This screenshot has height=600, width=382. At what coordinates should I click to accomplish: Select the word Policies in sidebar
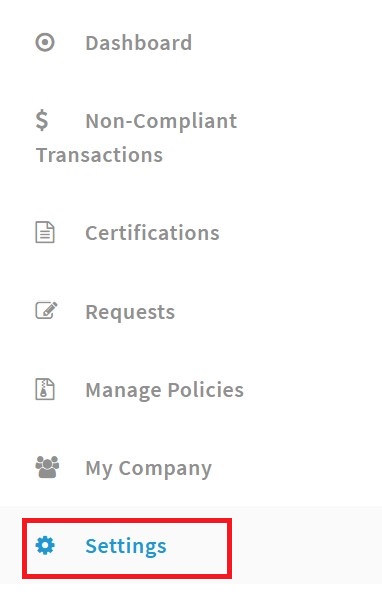(206, 390)
